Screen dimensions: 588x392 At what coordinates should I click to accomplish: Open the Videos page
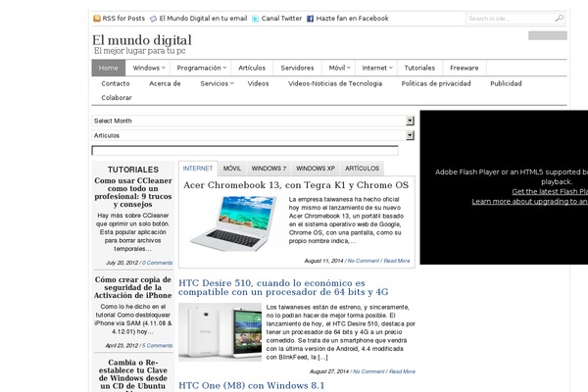click(x=258, y=83)
